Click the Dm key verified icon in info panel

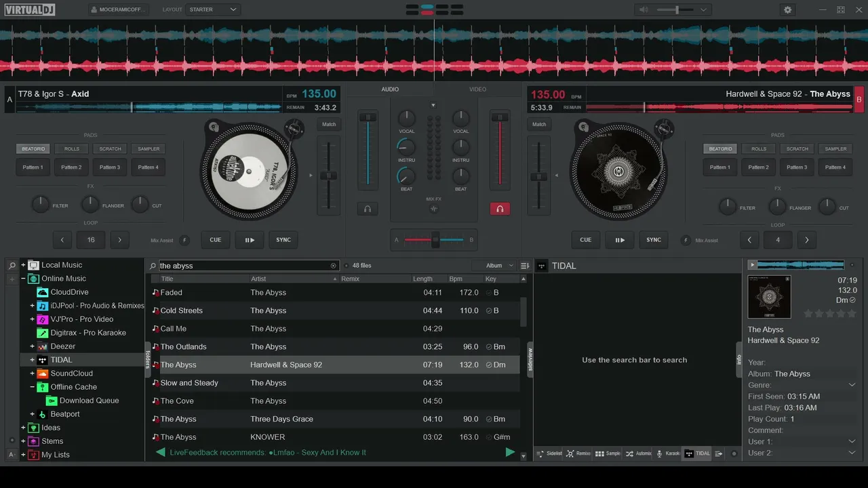click(x=852, y=300)
